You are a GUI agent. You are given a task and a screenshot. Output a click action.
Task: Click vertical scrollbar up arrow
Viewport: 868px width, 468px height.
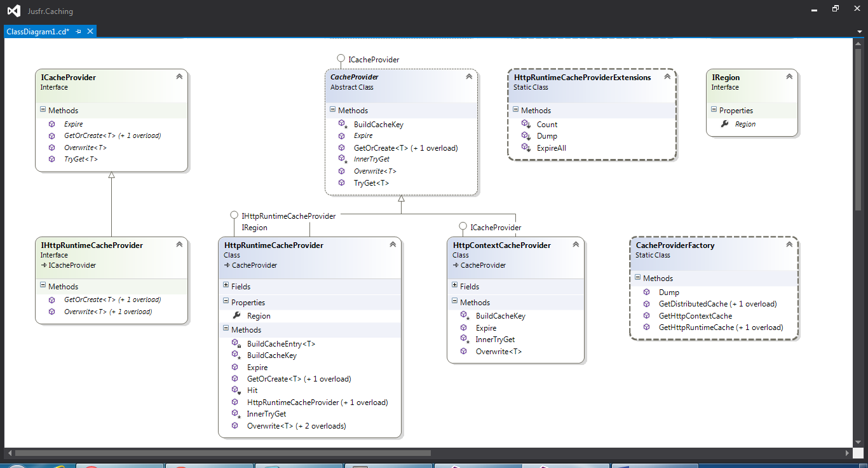[858, 43]
